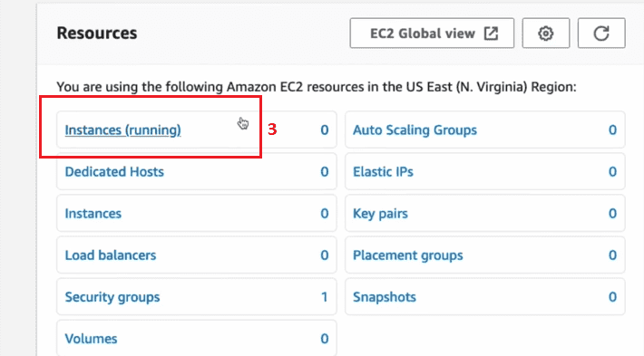Screen dimensions: 644x356
Task: View Placement groups resource
Action: [x=408, y=255]
